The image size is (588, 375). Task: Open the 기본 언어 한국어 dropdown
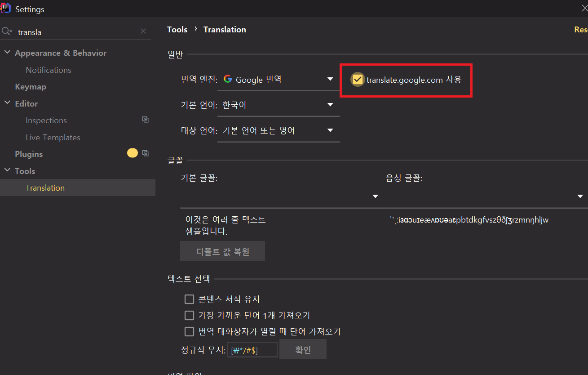coord(279,105)
